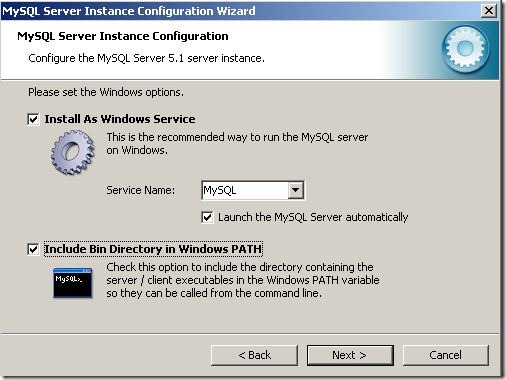Click the recommended way description text

(237, 144)
